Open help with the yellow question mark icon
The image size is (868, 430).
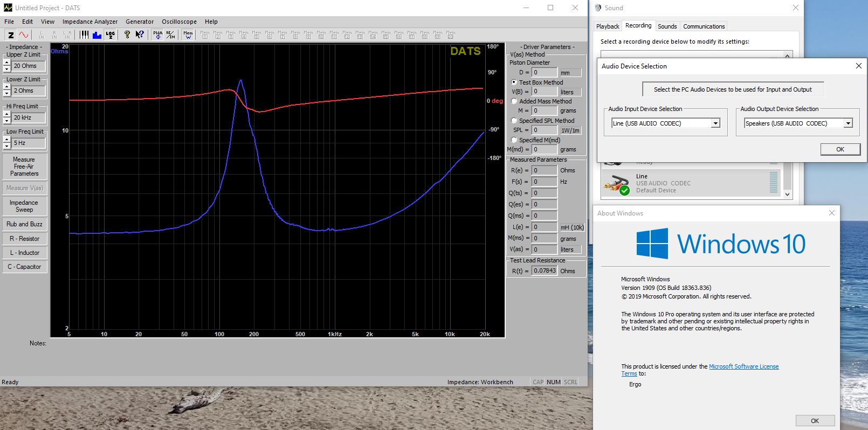pyautogui.click(x=127, y=35)
